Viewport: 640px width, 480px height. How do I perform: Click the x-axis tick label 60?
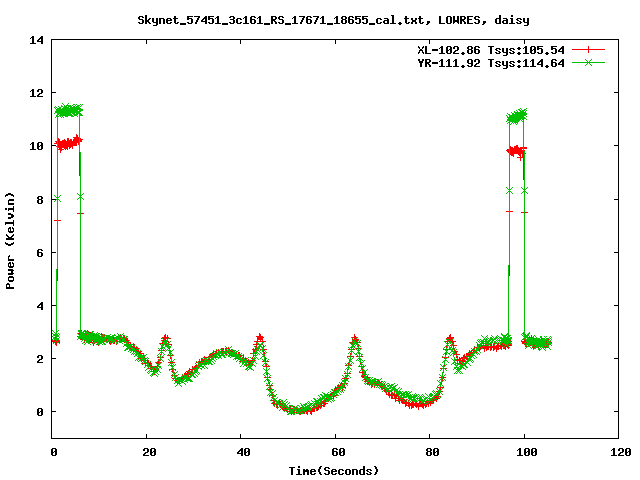pos(338,452)
